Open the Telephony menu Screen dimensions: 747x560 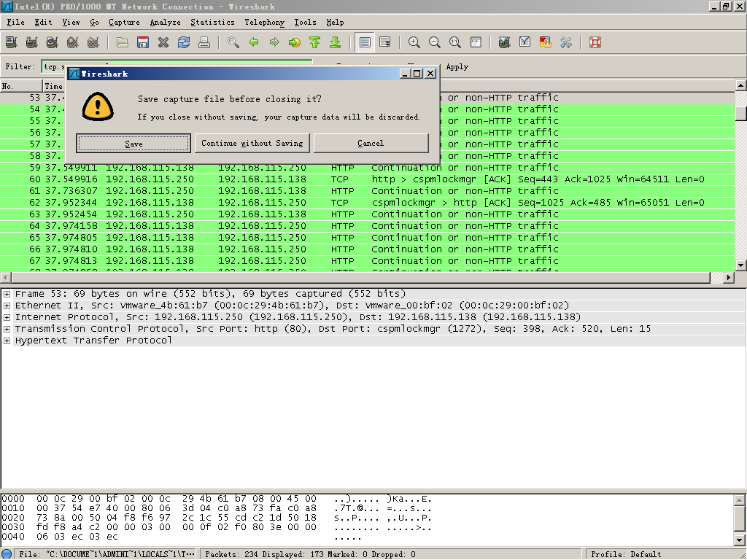[264, 23]
